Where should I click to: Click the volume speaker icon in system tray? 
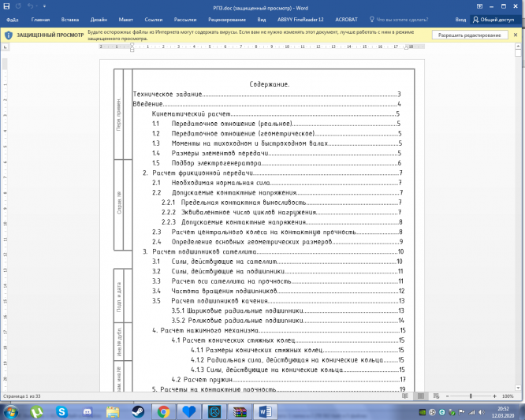[482, 412]
